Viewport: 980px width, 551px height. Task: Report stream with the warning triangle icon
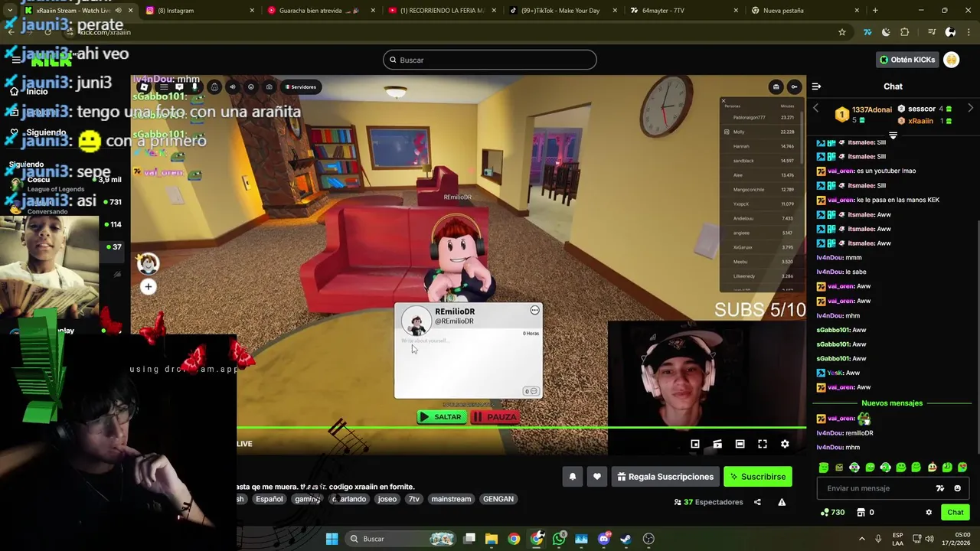coord(782,502)
